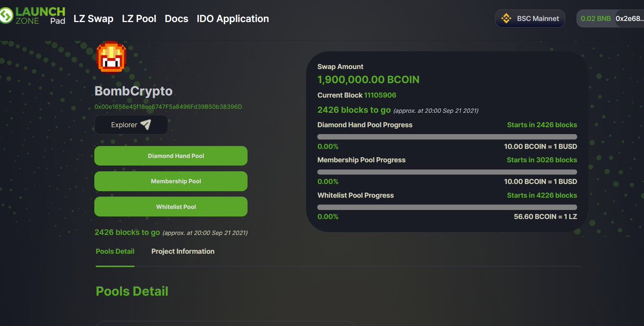Click the '56.60 BCOIN = 1 LZ' rate
This screenshot has height=326, width=644.
(545, 217)
